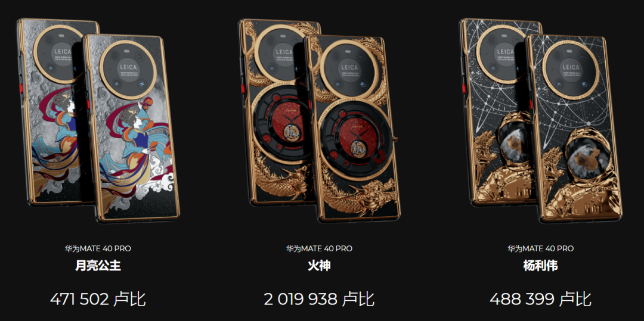Screen dimensions: 644x321
Task: Open the 火神 dragon phone product image
Action: [318, 120]
